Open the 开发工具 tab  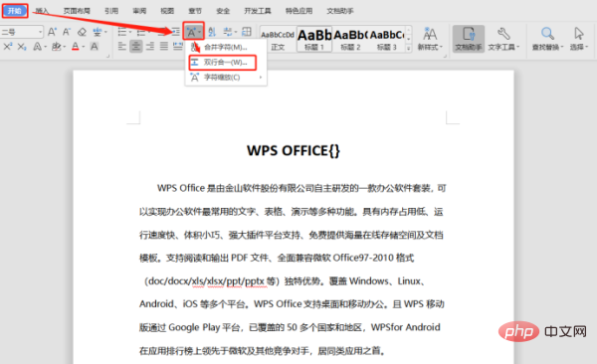(x=258, y=11)
